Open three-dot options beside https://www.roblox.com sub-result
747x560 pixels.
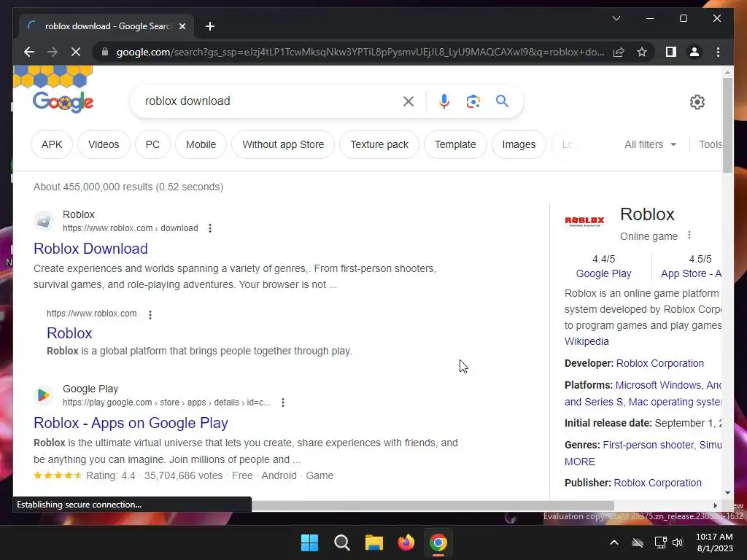[x=150, y=314]
